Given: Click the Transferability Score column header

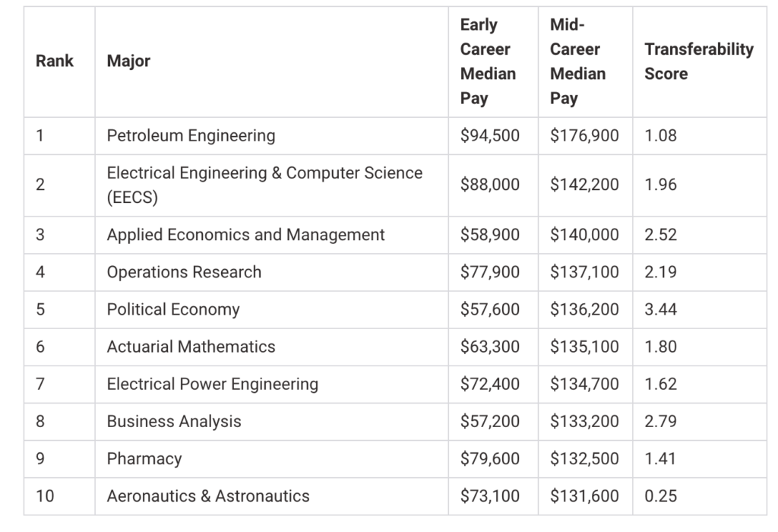Looking at the screenshot, I should click(x=698, y=62).
